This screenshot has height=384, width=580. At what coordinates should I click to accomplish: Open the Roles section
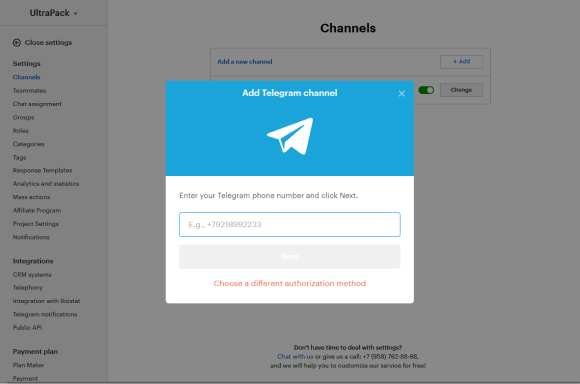pyautogui.click(x=20, y=131)
